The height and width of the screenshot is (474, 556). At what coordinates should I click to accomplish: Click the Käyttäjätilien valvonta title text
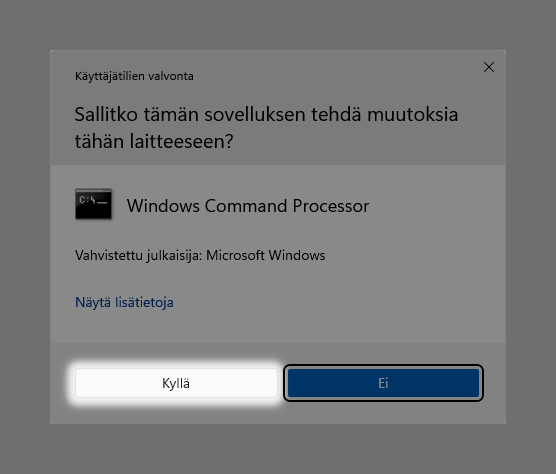[x=134, y=76]
